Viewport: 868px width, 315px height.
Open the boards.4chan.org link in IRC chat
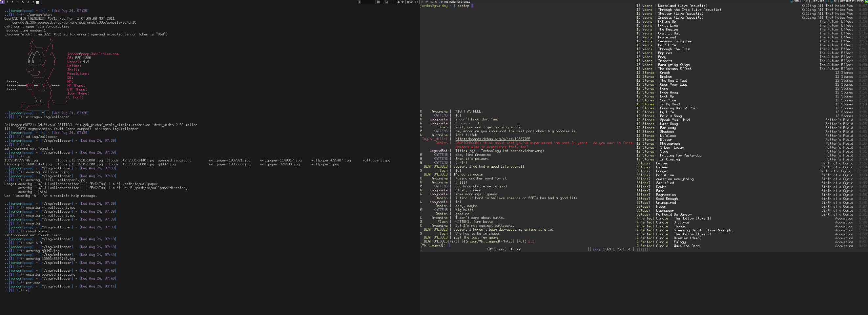pos(493,139)
